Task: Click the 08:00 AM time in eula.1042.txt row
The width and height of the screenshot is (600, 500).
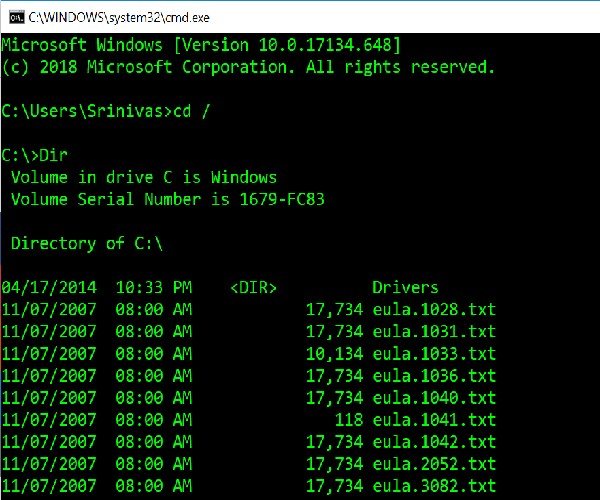Action: [154, 442]
